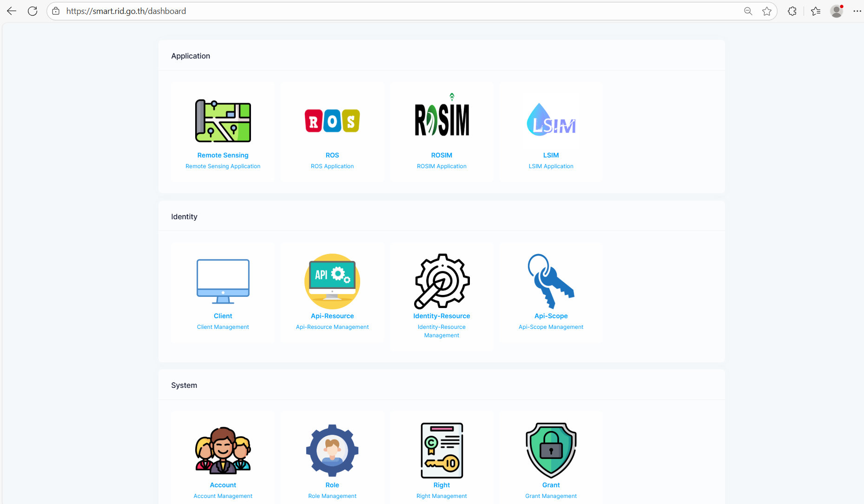This screenshot has width=864, height=504.
Task: Select the Account people icon
Action: pos(223,450)
